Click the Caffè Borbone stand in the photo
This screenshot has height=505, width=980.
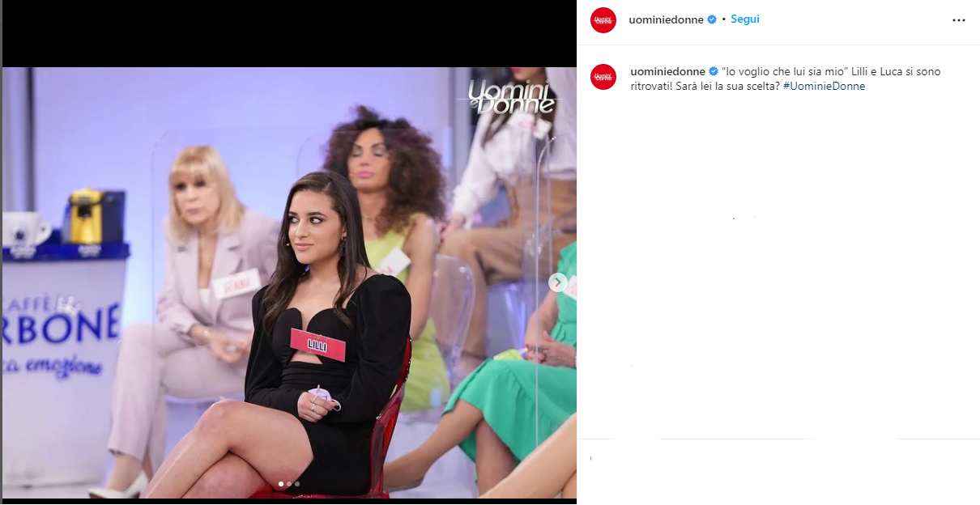[63, 340]
